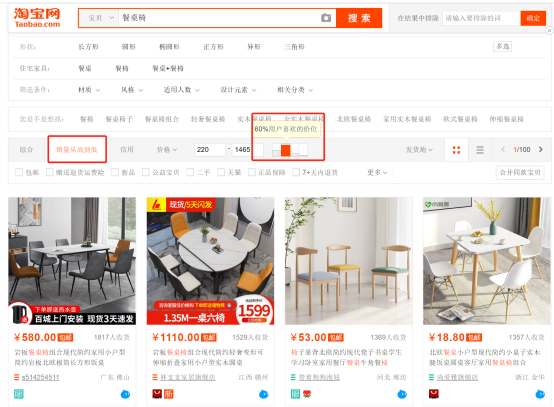This screenshot has width=554, height=407.
Task: Expand the 适用人数 filter dropdown
Action: 182,90
